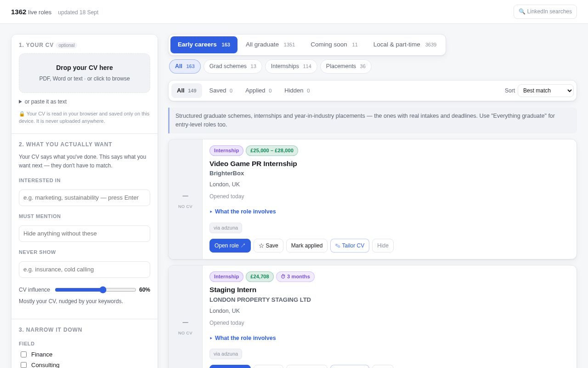Tick the Finance field checkbox
The image size is (588, 368).
click(24, 355)
